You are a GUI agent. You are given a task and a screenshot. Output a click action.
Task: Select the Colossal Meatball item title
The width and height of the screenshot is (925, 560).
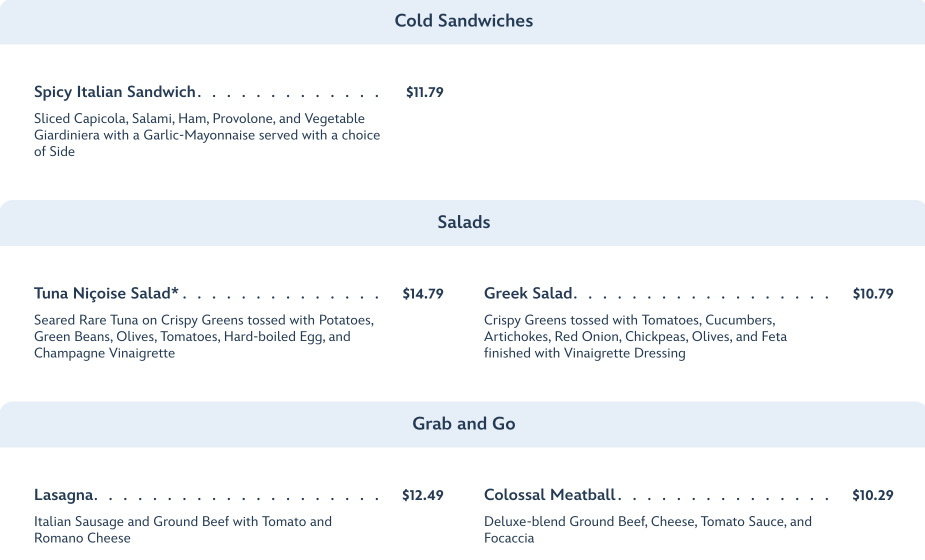coord(549,495)
